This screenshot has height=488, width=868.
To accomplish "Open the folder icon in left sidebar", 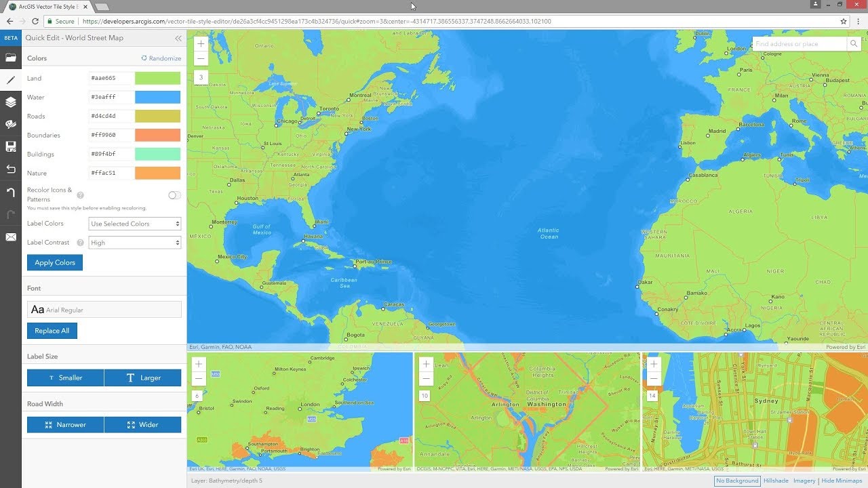I will pyautogui.click(x=11, y=58).
